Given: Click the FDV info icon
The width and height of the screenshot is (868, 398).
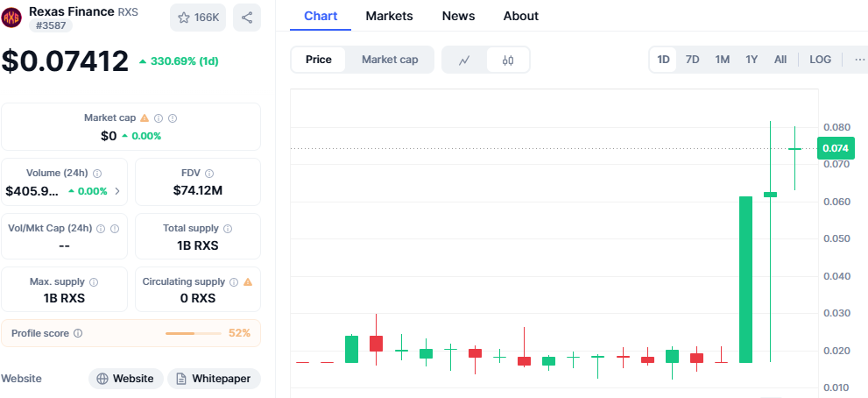Looking at the screenshot, I should click(209, 174).
